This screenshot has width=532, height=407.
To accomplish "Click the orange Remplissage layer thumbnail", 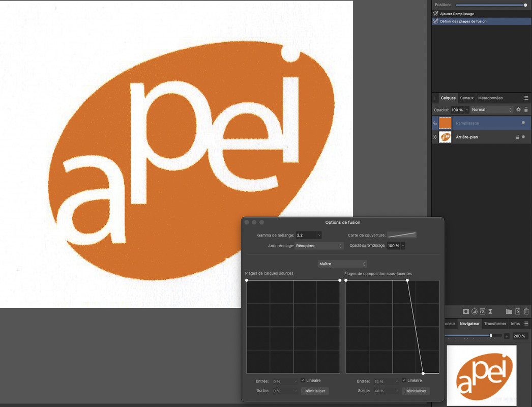I will click(x=445, y=123).
